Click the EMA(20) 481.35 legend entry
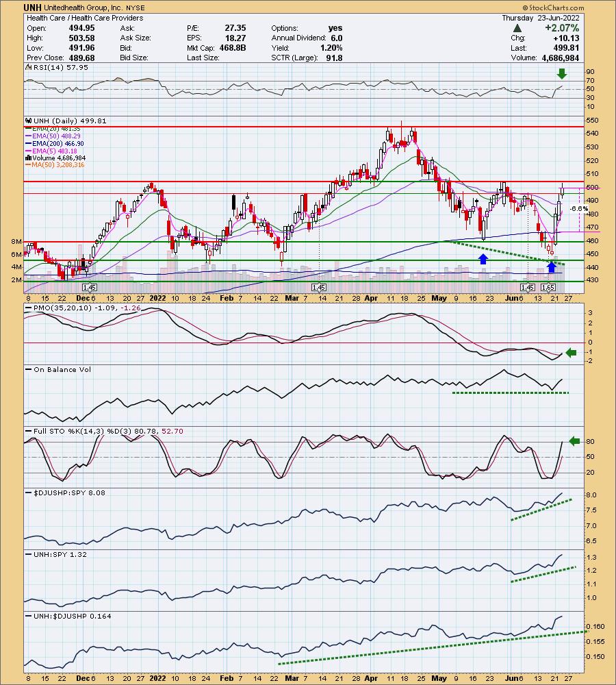The width and height of the screenshot is (616, 685). [53, 129]
